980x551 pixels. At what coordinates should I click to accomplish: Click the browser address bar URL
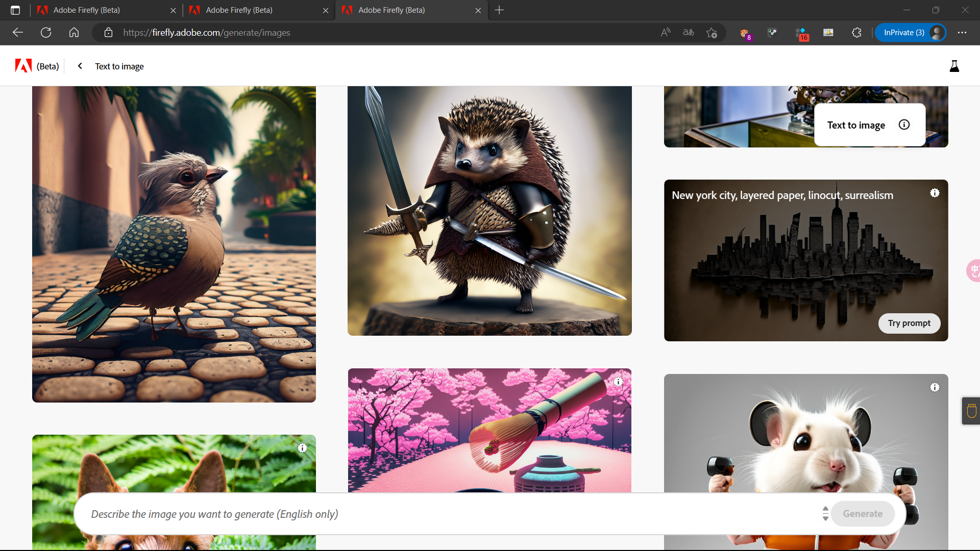click(207, 33)
